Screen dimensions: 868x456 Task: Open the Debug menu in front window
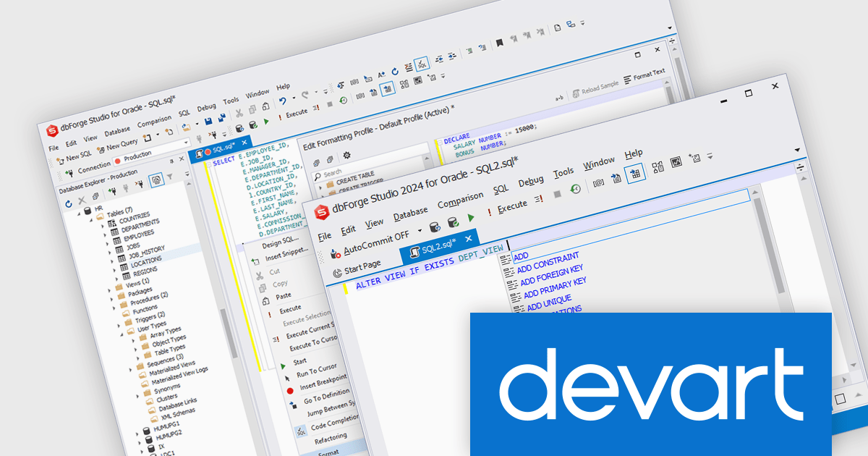(x=531, y=181)
